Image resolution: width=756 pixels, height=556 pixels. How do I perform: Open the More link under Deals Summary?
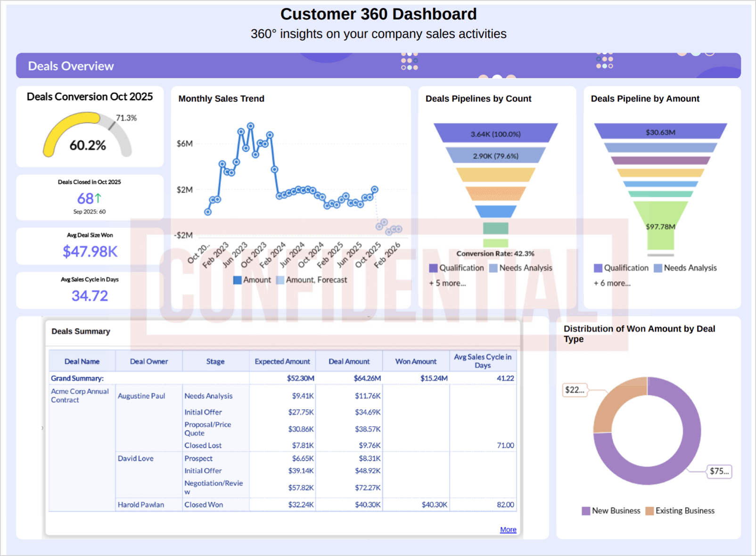(x=508, y=530)
